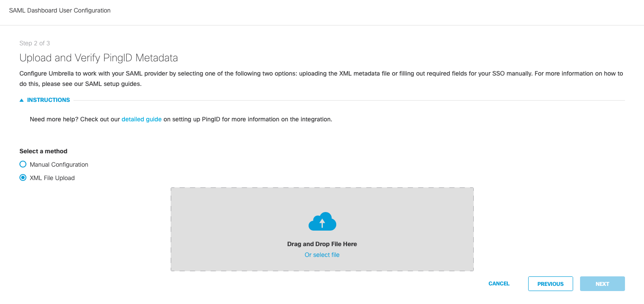Viewport: 644px width, 304px height.
Task: Click the SAML Dashboard User Configuration title
Action: pyautogui.click(x=60, y=10)
